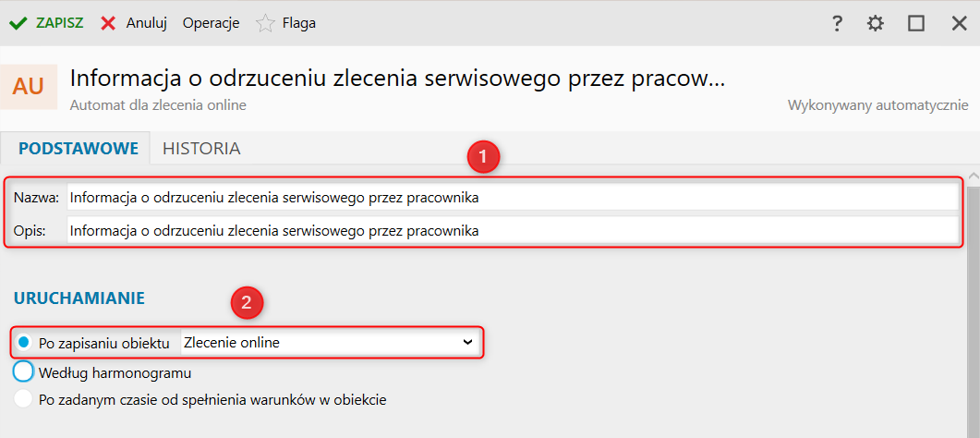Choose 'Po zadanym czasie od spełnienia warunków' option
Viewport: 980px width, 438px height.
pyautogui.click(x=24, y=400)
